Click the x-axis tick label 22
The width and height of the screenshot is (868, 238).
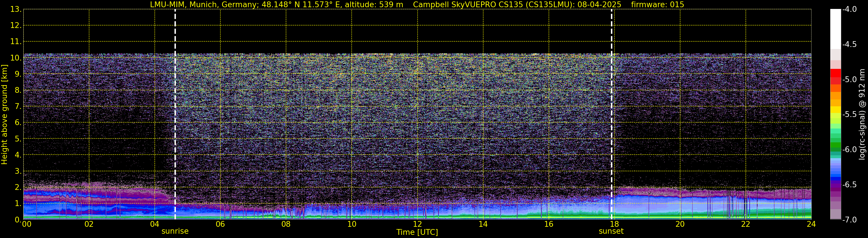coord(746,224)
